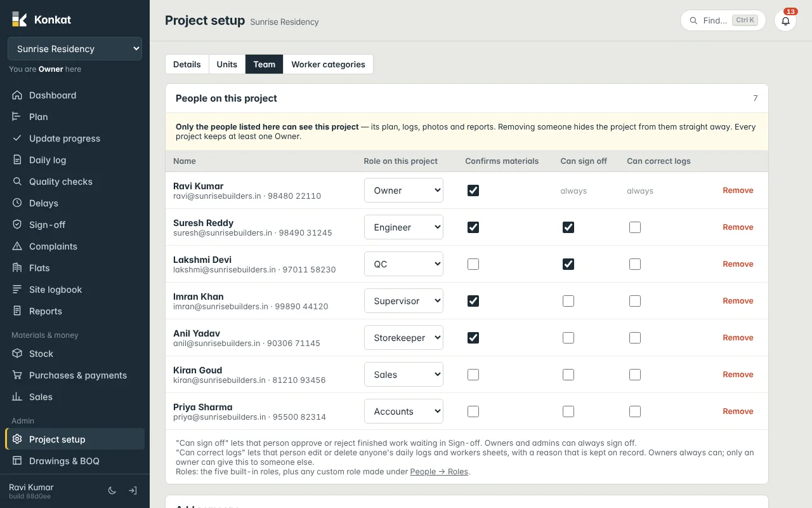Open Site logbook list icon
812x508 pixels.
coord(17,290)
